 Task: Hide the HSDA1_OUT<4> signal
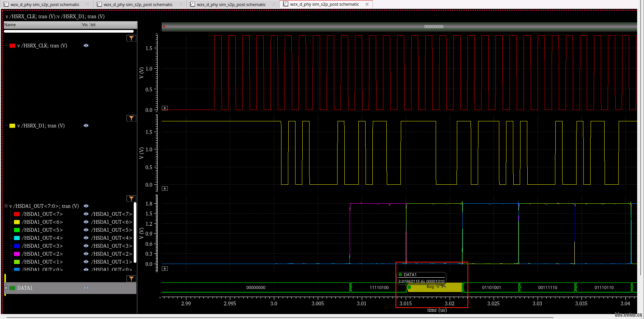[86, 238]
